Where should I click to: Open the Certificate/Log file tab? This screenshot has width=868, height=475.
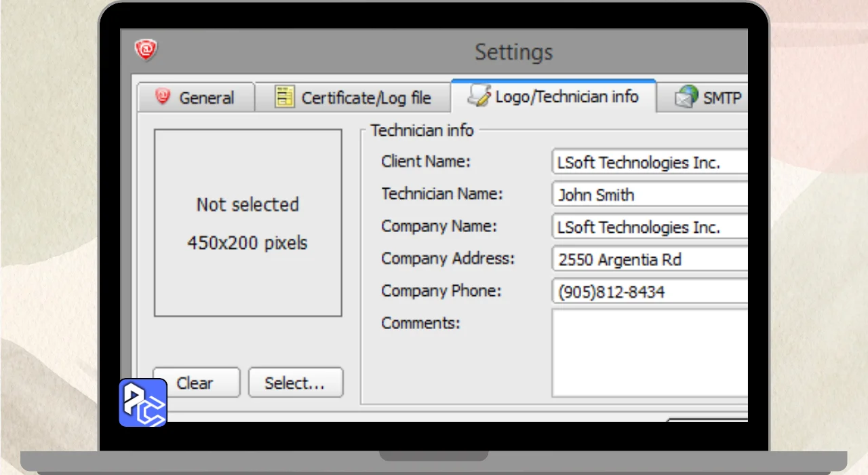(x=366, y=98)
